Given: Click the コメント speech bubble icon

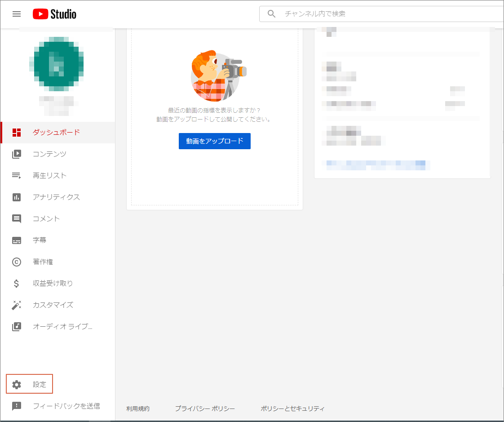Looking at the screenshot, I should point(17,219).
